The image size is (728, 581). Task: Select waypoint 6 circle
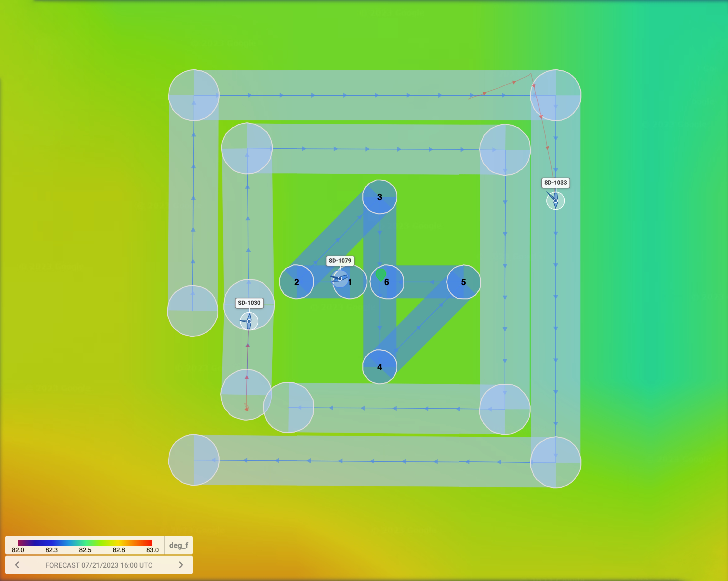coord(387,282)
